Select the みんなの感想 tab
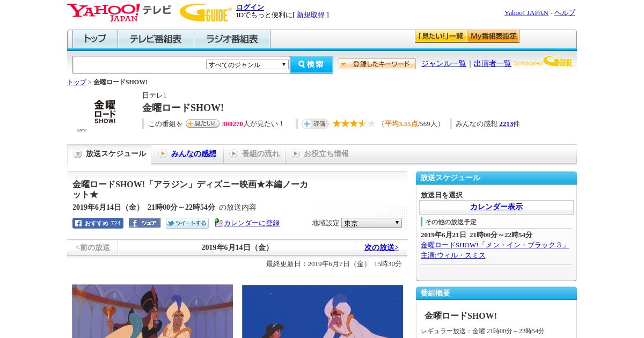This screenshot has height=338, width=644. [187, 154]
